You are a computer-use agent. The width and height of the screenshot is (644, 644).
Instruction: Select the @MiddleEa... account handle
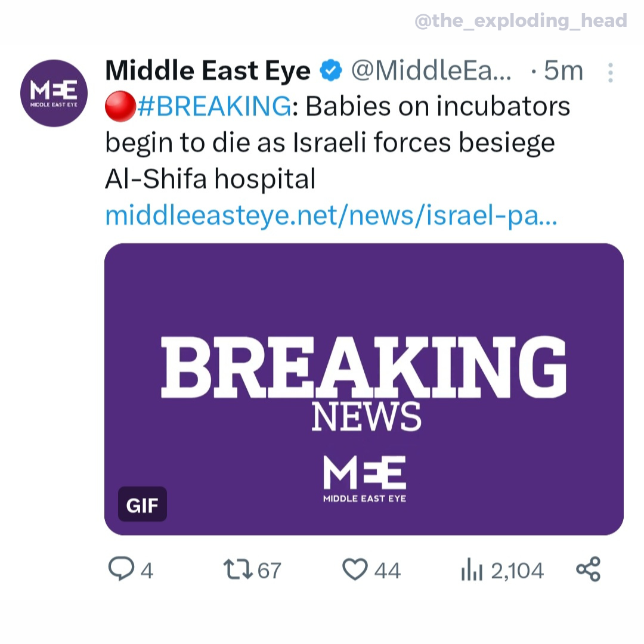[431, 72]
